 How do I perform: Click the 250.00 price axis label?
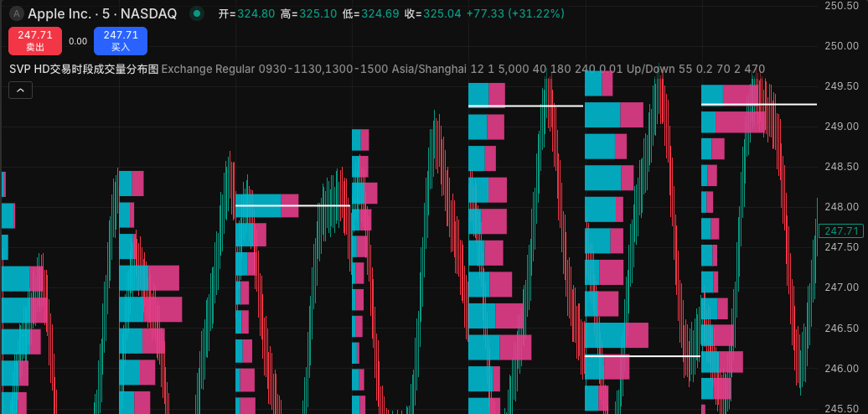[842, 46]
